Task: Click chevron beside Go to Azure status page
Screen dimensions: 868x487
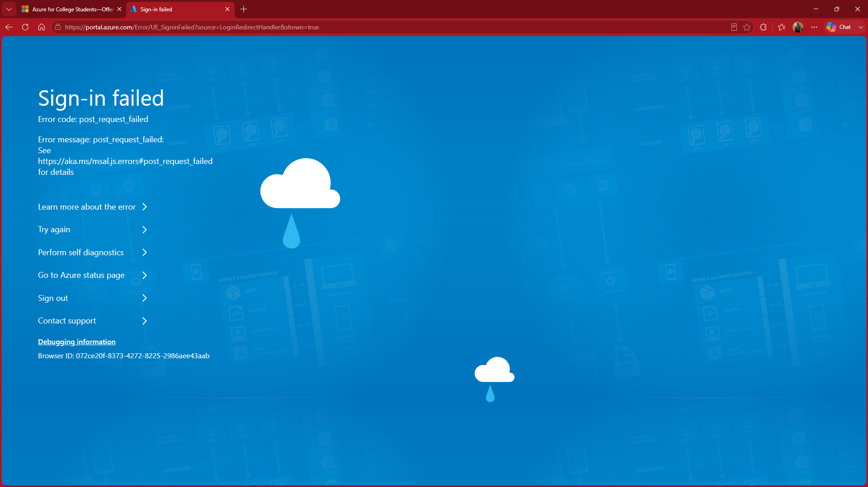Action: point(145,275)
